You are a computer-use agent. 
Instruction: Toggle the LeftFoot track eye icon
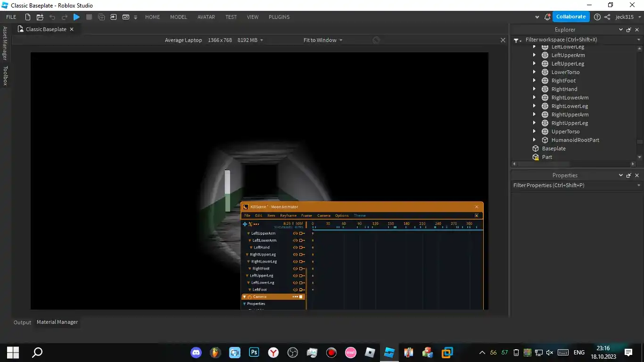(x=296, y=290)
